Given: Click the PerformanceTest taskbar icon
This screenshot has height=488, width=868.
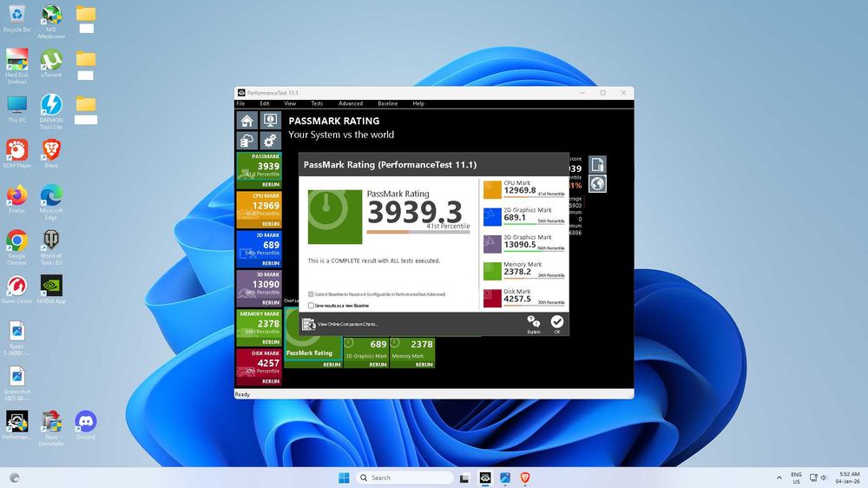Looking at the screenshot, I should [x=485, y=478].
